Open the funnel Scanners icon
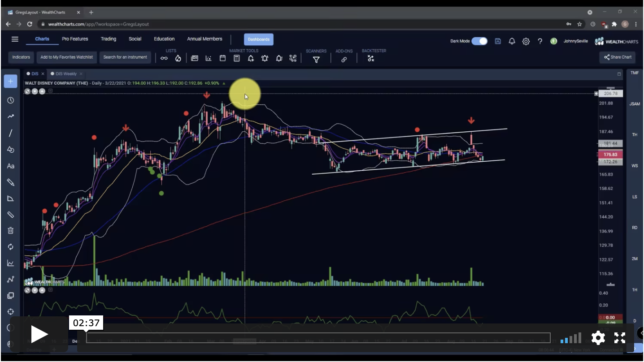 coord(316,59)
